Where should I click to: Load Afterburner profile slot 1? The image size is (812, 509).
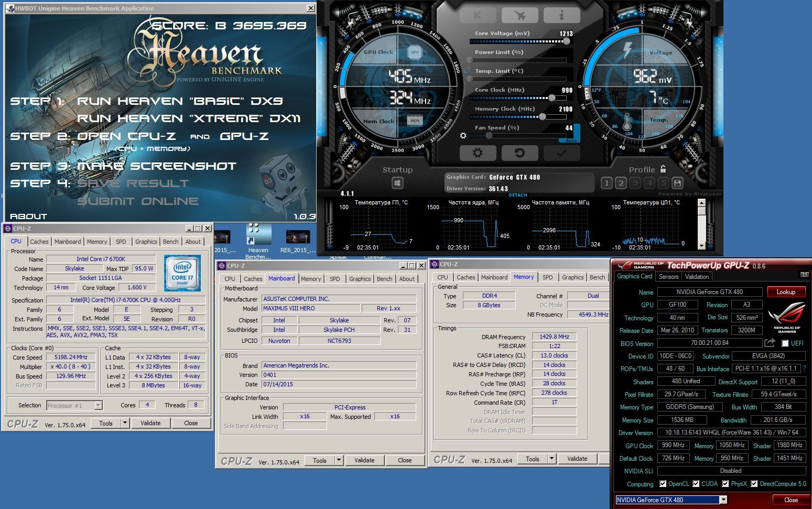(607, 183)
